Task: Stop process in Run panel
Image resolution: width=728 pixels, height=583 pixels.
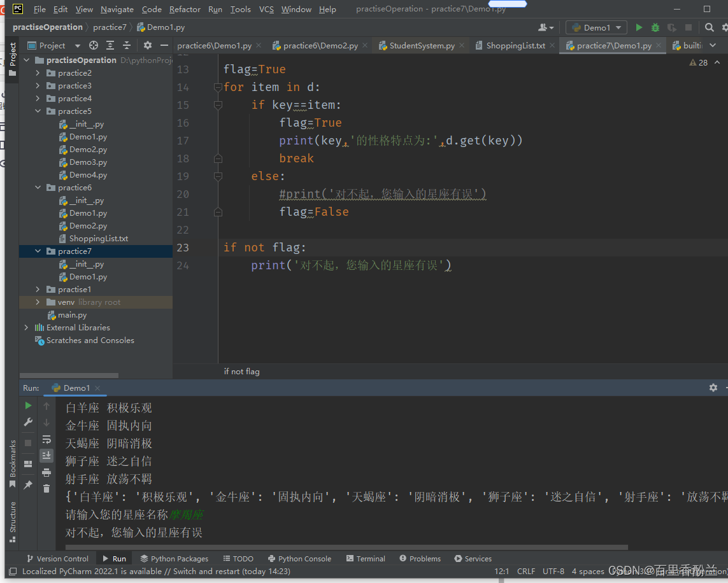Action: click(x=28, y=443)
